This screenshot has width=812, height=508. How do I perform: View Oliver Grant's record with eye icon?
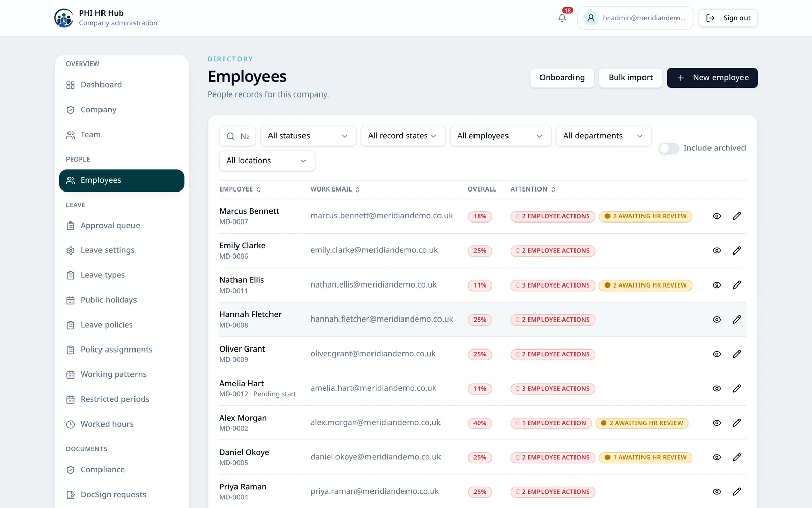coord(717,354)
